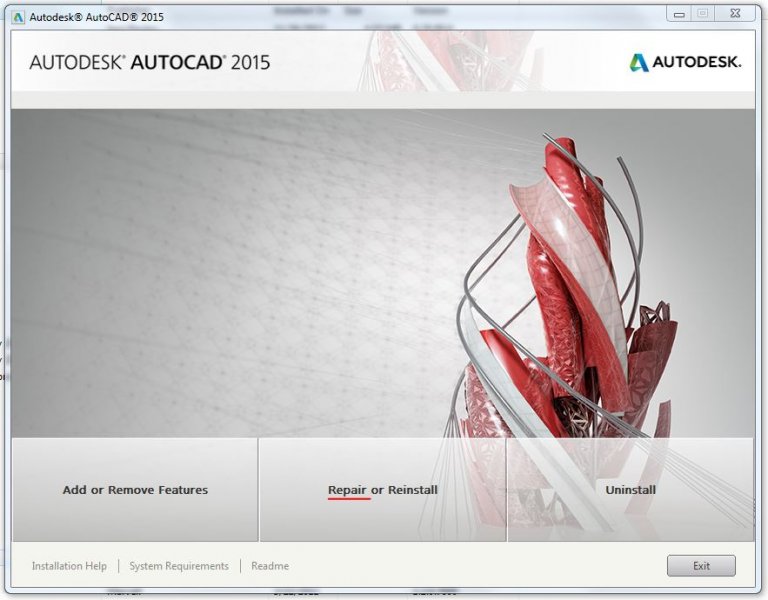Image resolution: width=768 pixels, height=600 pixels.
Task: Click the Autodesk logo in header
Action: click(x=685, y=62)
